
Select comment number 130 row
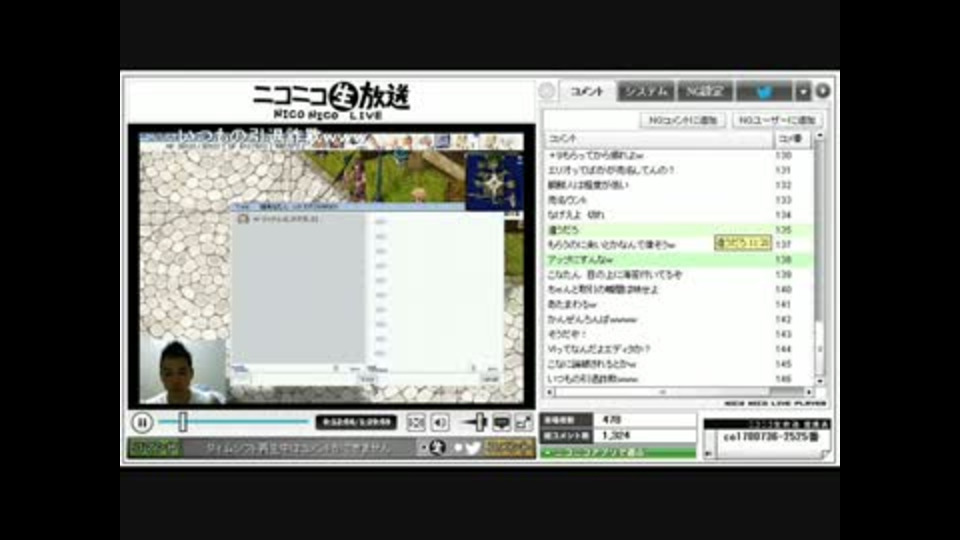tap(679, 156)
